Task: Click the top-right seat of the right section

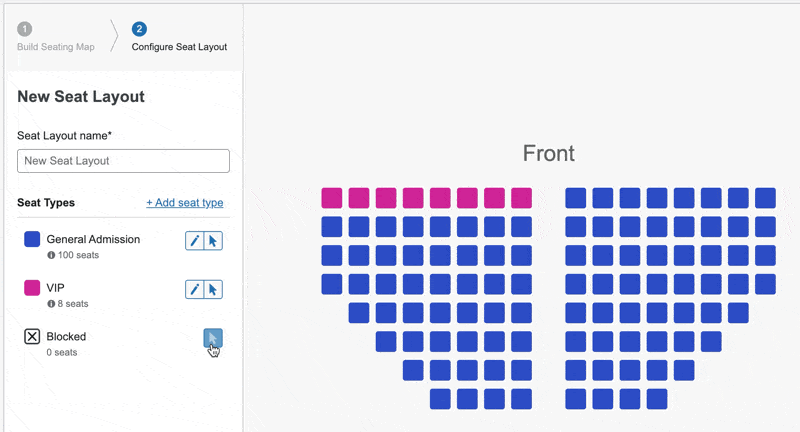Action: tap(765, 198)
